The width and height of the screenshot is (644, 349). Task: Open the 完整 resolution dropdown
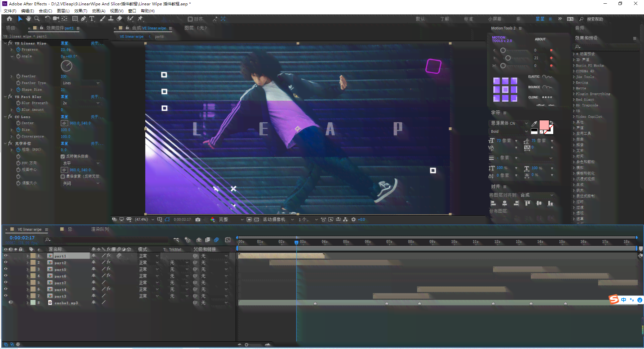[x=231, y=220]
